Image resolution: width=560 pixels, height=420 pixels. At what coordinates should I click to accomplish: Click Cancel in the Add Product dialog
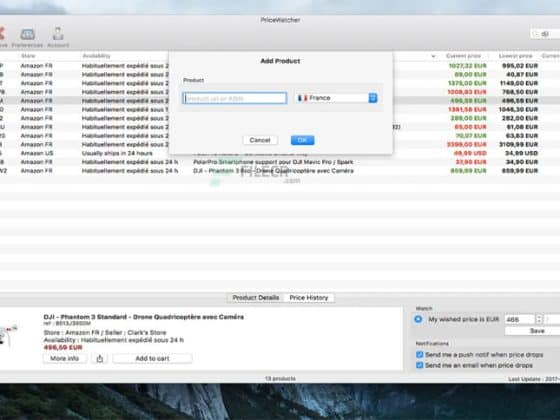260,140
